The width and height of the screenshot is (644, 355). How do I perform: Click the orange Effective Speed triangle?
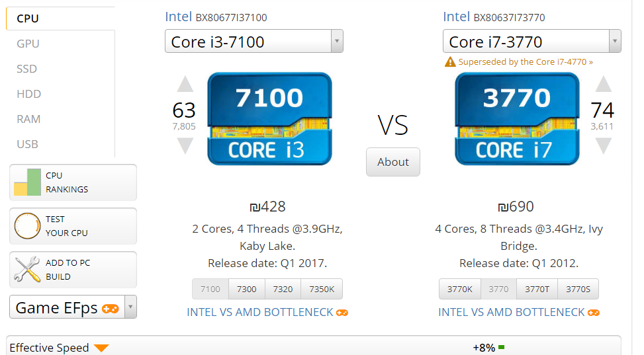(x=101, y=348)
